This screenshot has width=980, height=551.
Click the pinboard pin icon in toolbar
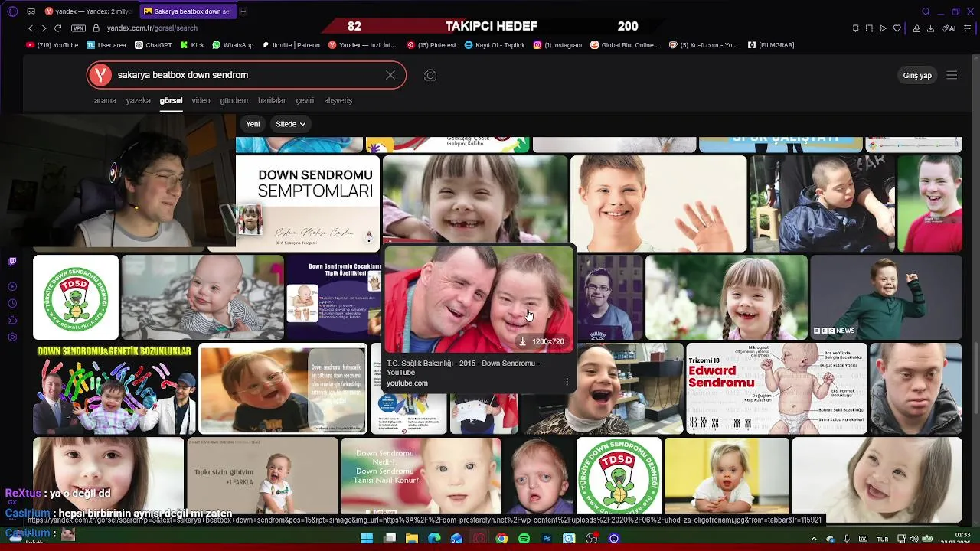[x=855, y=28]
